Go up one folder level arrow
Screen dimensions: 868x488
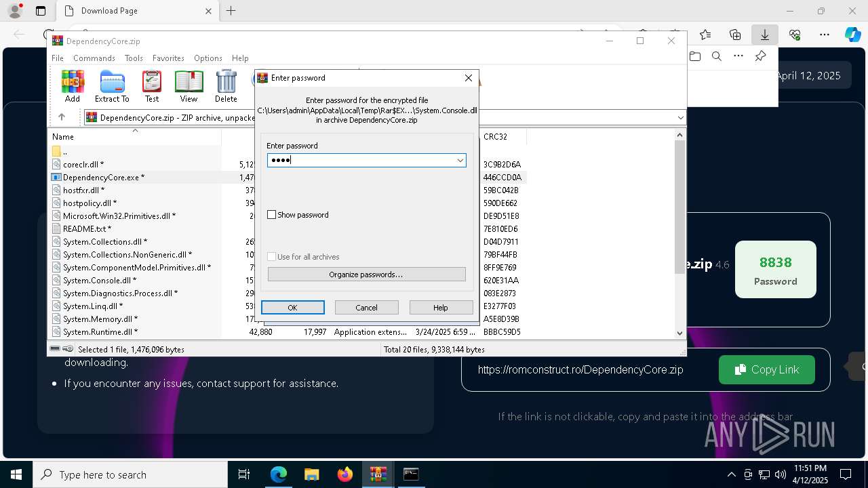tap(61, 117)
